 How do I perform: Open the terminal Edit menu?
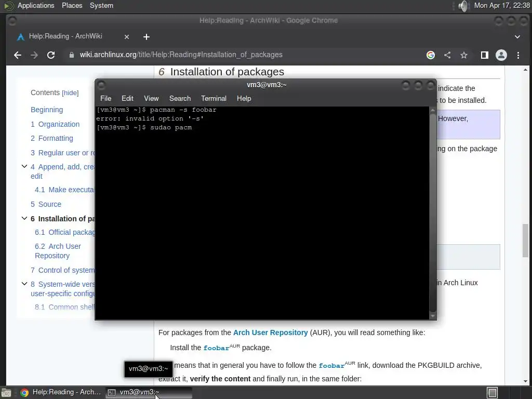pos(127,98)
